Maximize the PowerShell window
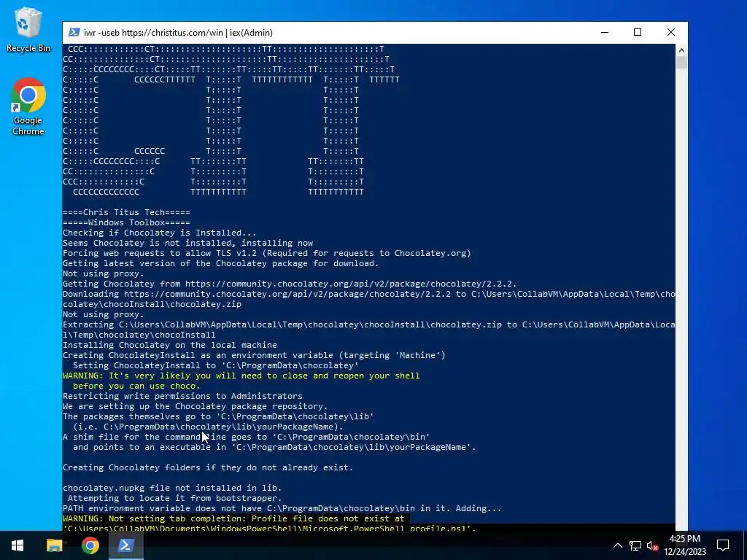Viewport: 747px width, 560px height. pyautogui.click(x=638, y=32)
